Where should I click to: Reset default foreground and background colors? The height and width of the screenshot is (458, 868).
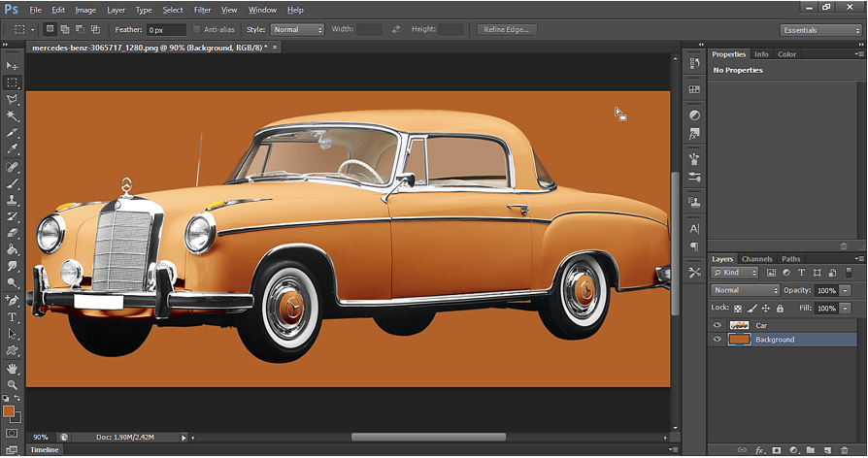coord(6,398)
